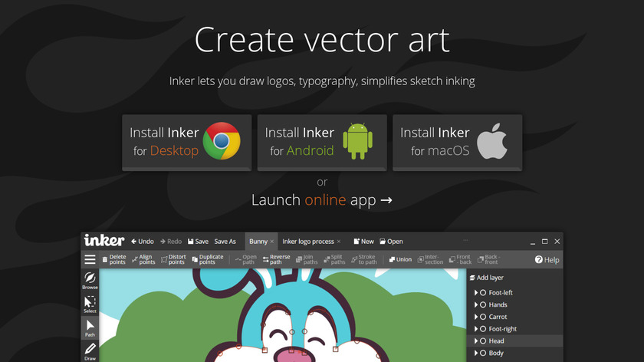
Task: Click Undo in the Inker toolbar
Action: (x=142, y=241)
